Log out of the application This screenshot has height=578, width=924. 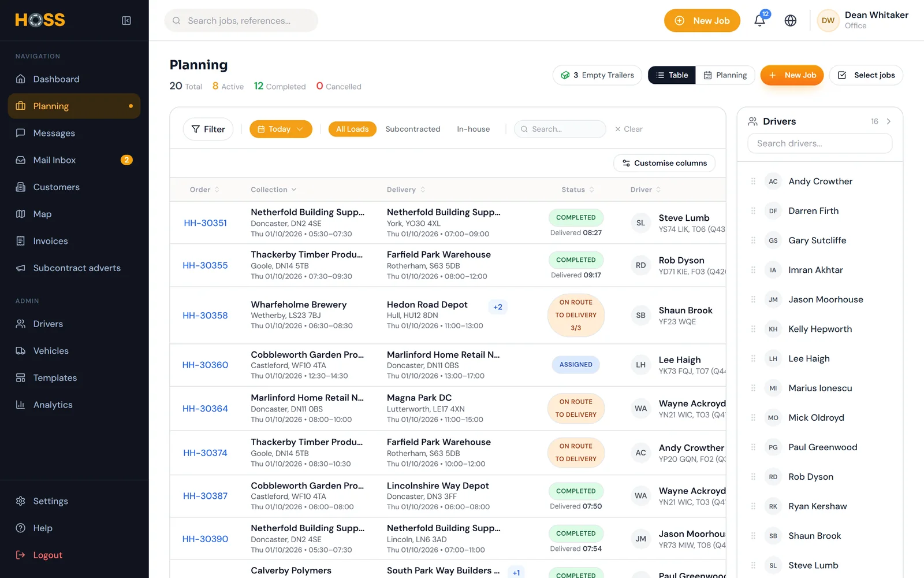coord(74,555)
